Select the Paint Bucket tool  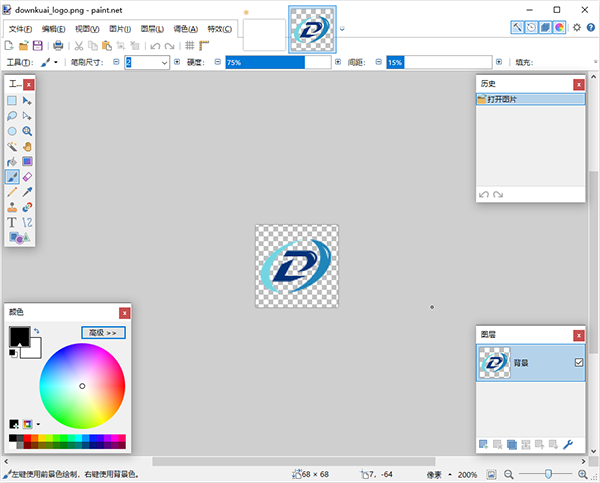(12, 162)
